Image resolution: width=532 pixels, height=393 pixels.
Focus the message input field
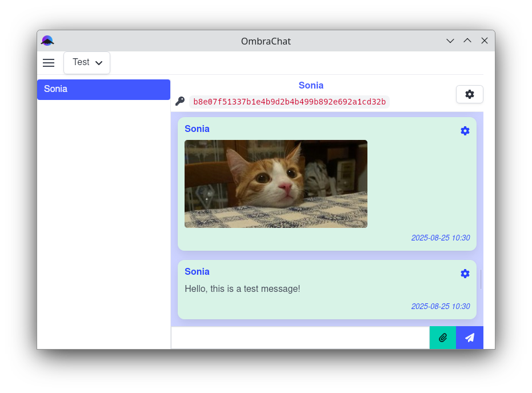coord(300,338)
